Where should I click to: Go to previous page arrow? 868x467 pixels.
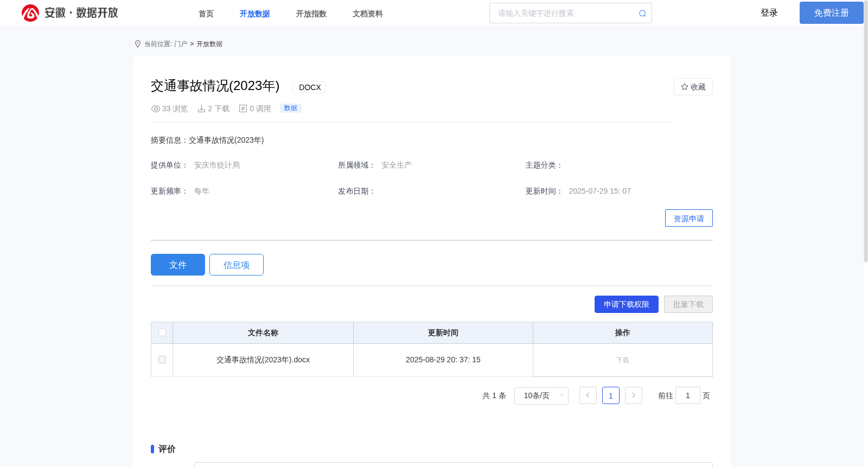point(588,395)
